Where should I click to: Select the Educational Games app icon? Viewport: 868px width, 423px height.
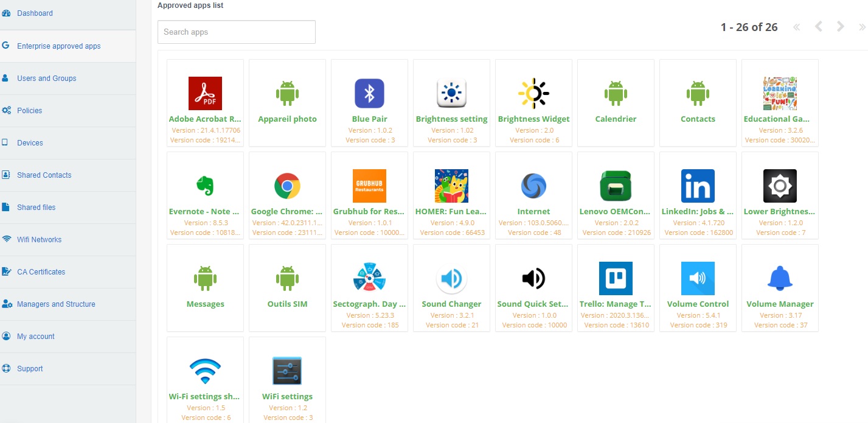tap(780, 93)
